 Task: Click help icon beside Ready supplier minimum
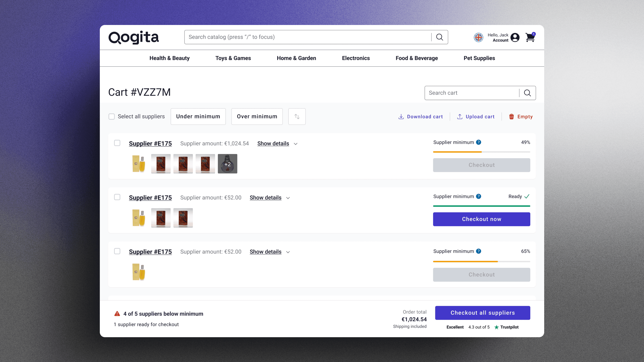tap(478, 196)
